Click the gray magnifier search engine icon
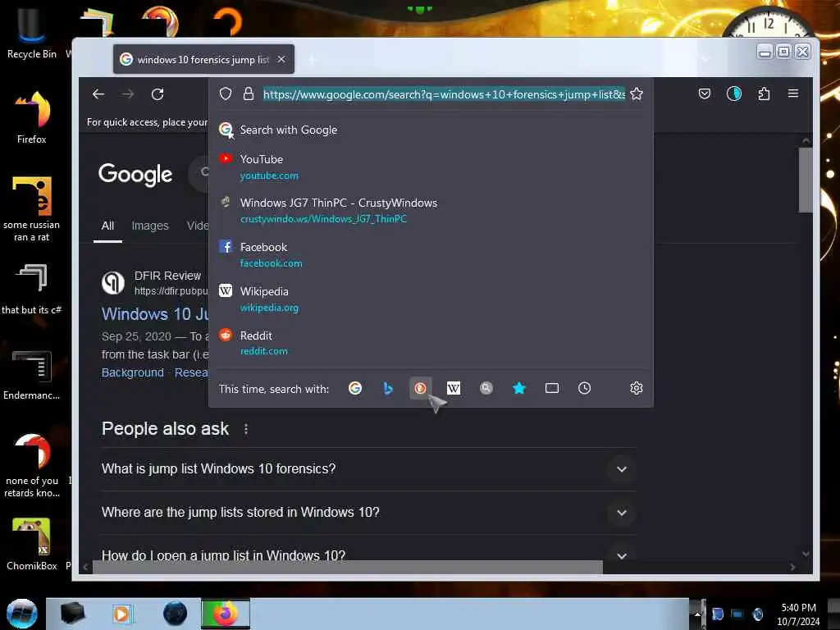Viewport: 840px width, 630px height. pos(486,388)
